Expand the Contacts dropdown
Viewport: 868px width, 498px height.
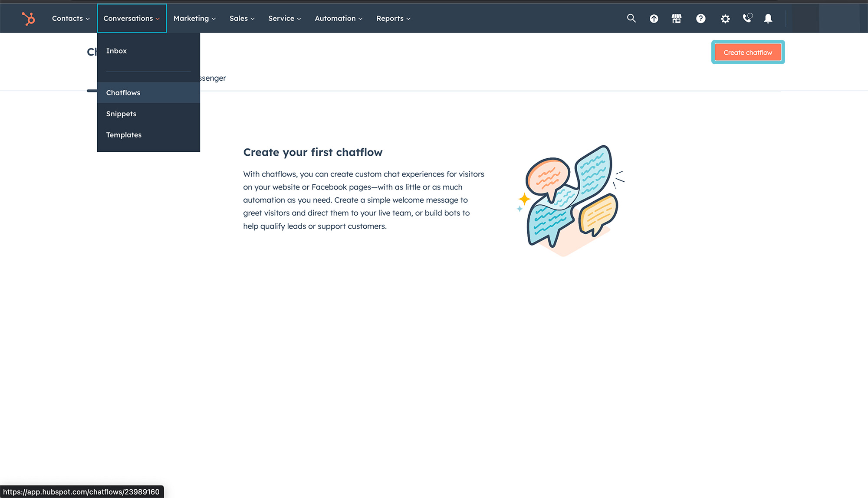[70, 18]
